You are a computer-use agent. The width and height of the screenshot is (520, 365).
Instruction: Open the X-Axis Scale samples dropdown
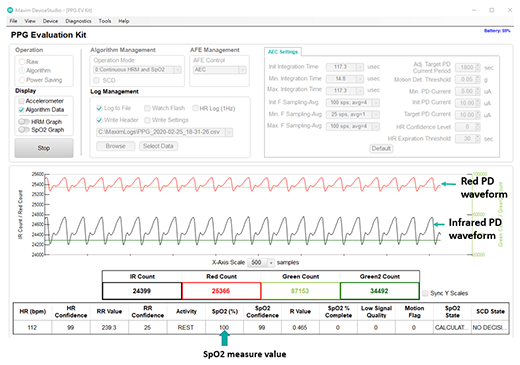pos(271,263)
